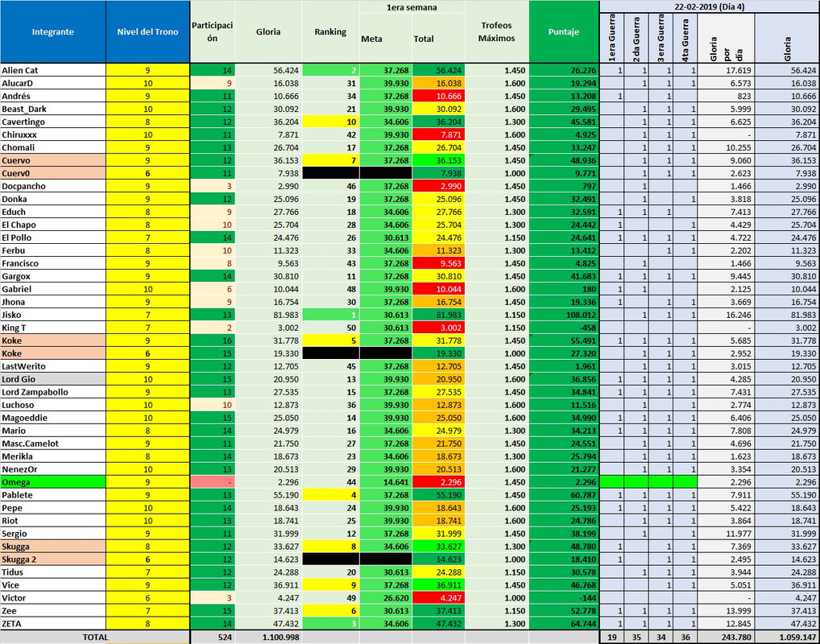Select Alien Cat's Gloria por día 17.619
The height and width of the screenshot is (644, 820).
click(x=726, y=70)
